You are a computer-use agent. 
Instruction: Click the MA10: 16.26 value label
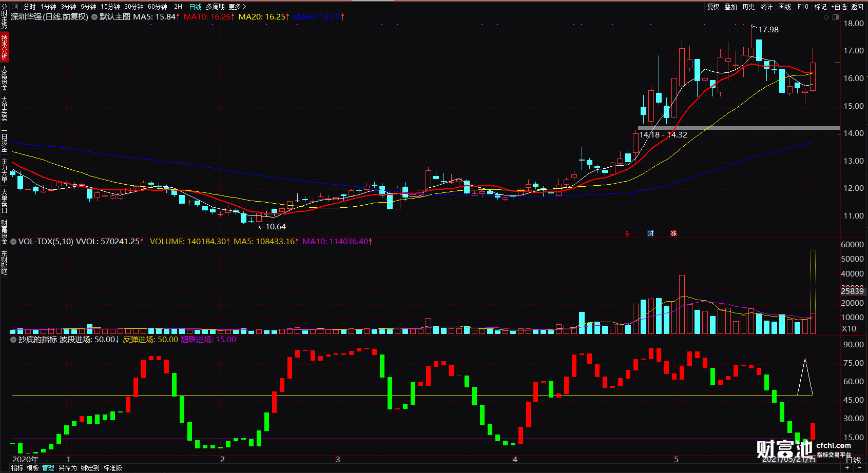coord(209,17)
